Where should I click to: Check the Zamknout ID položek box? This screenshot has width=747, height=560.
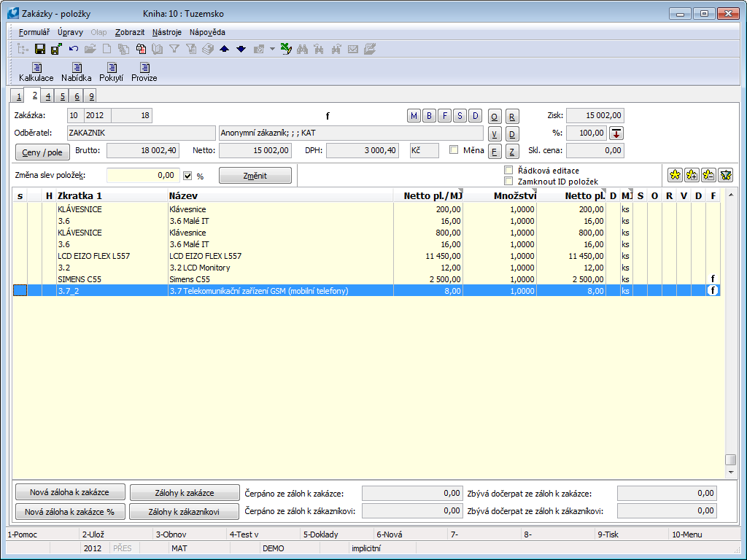coord(509,181)
